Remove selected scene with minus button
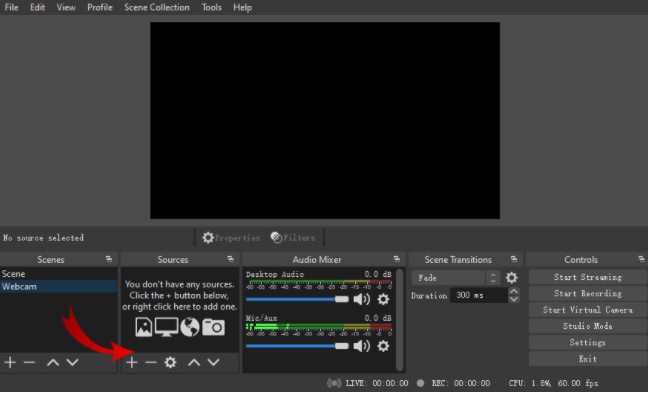Screen dimensions: 648x393 [x=29, y=362]
